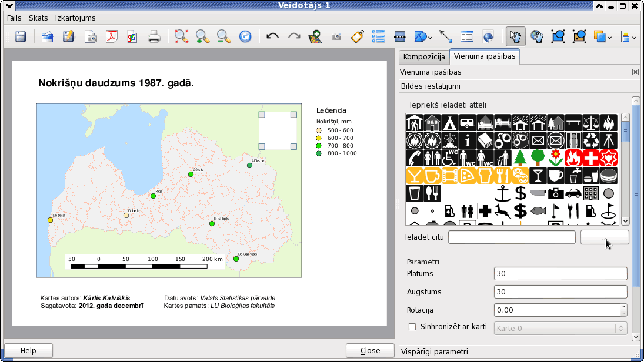Click the globe icon in toolbar

click(x=488, y=37)
